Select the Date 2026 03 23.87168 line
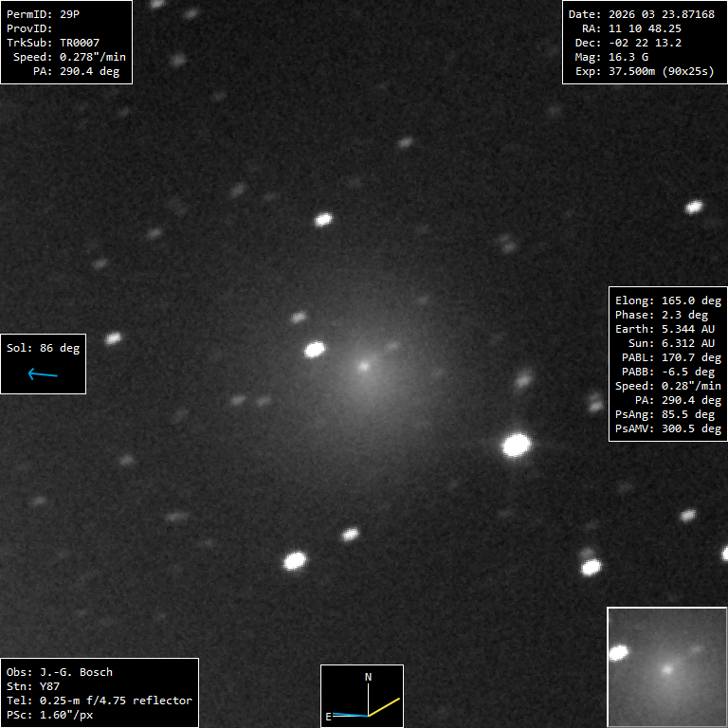 [641, 14]
